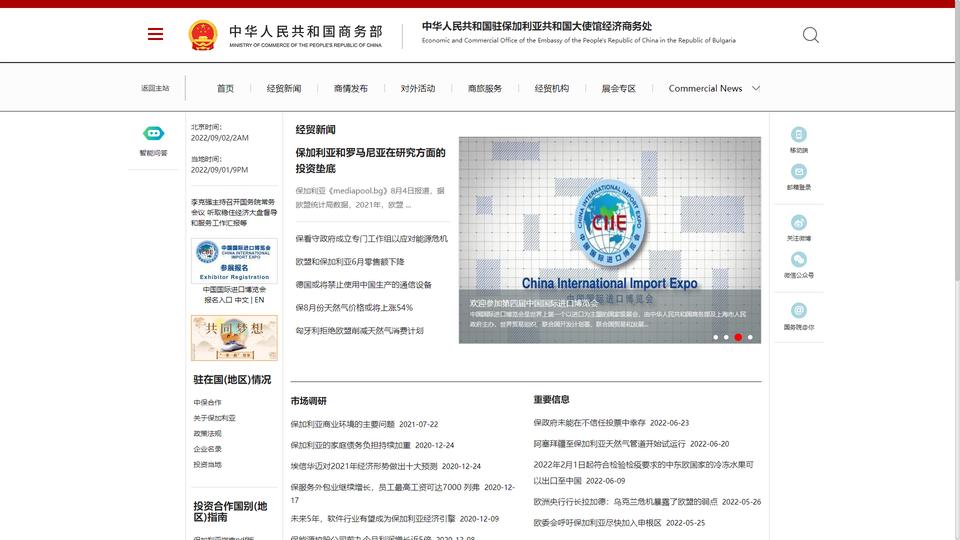Open the 经贸新闻 nav item
Image resolution: width=960 pixels, height=540 pixels.
point(284,88)
